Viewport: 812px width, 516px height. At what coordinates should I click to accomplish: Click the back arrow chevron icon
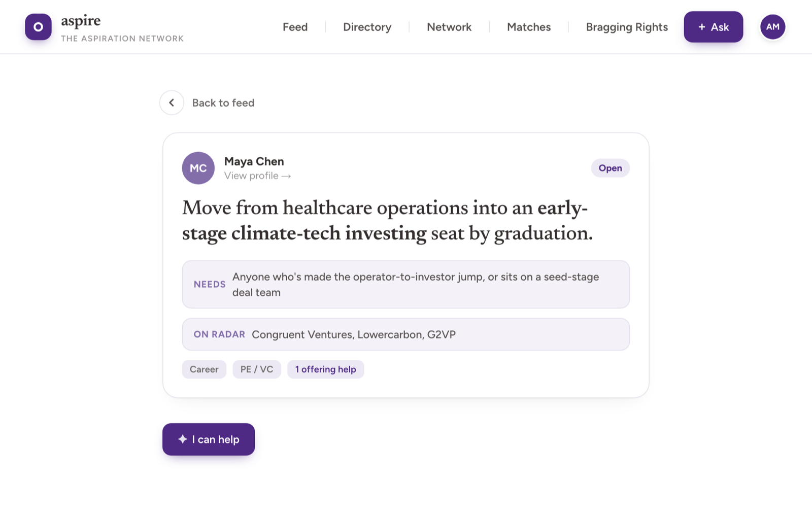point(172,102)
